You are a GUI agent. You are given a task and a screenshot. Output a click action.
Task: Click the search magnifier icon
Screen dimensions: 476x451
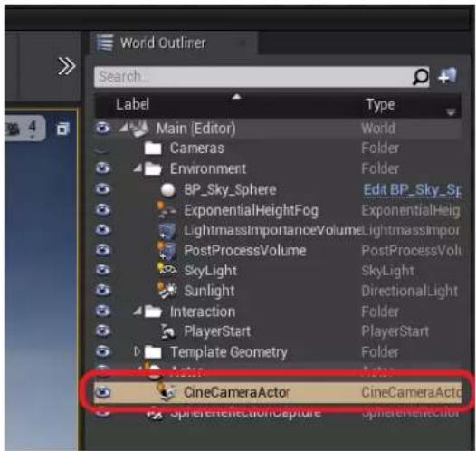tap(421, 77)
